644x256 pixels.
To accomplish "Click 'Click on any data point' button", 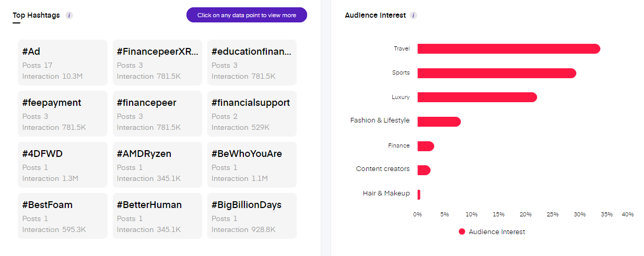I will [247, 15].
